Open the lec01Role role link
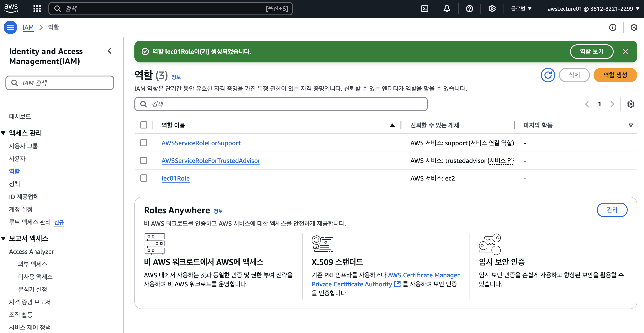The height and width of the screenshot is (333, 644). (x=176, y=178)
